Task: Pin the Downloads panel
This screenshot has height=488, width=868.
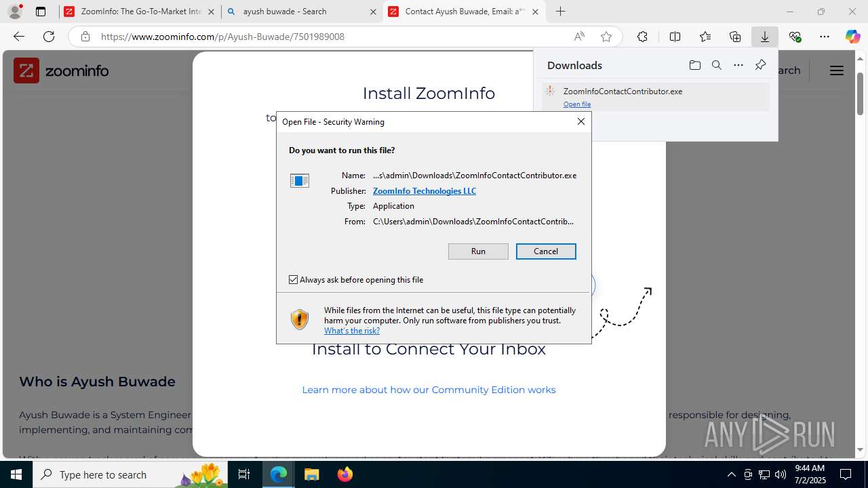Action: [x=760, y=65]
